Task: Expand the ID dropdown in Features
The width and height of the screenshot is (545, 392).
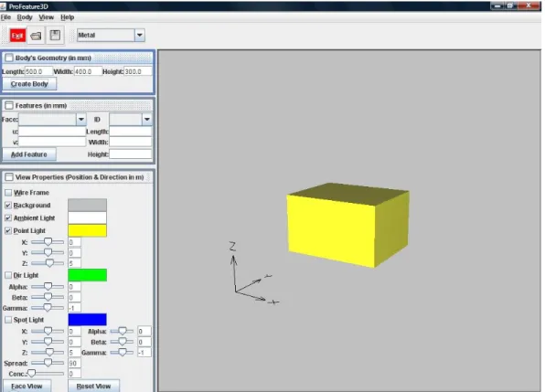Action: pyautogui.click(x=147, y=120)
